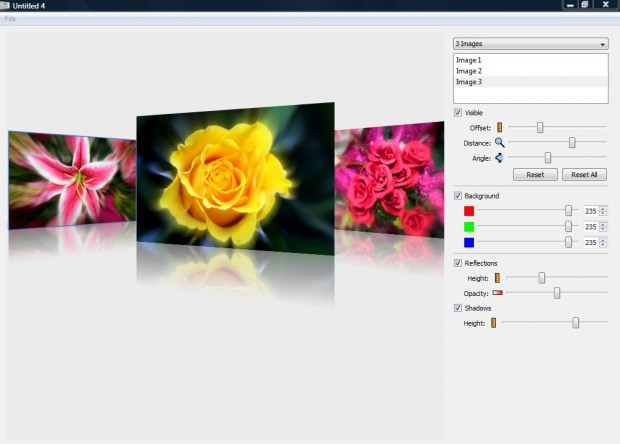
Task: Uncheck the Visible checkbox
Action: pos(459,113)
